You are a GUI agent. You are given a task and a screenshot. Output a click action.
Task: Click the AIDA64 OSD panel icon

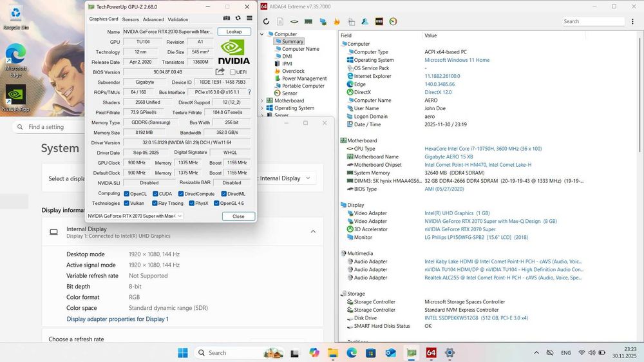tap(379, 21)
